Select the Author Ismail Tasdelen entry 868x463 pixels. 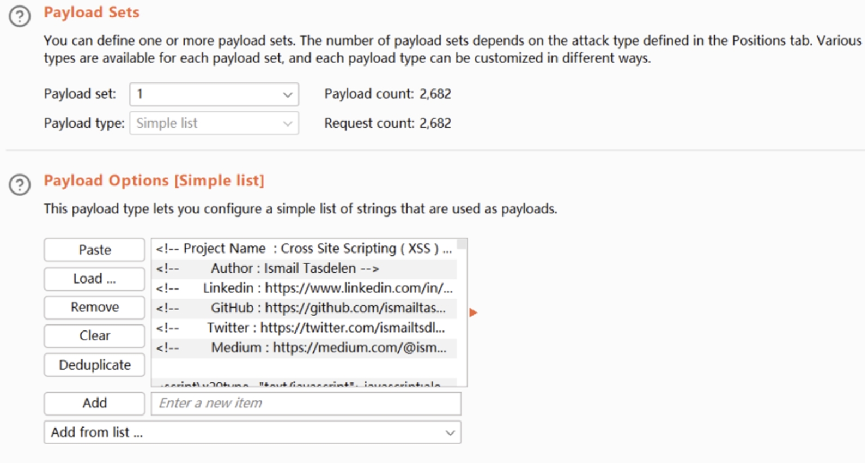pyautogui.click(x=304, y=268)
